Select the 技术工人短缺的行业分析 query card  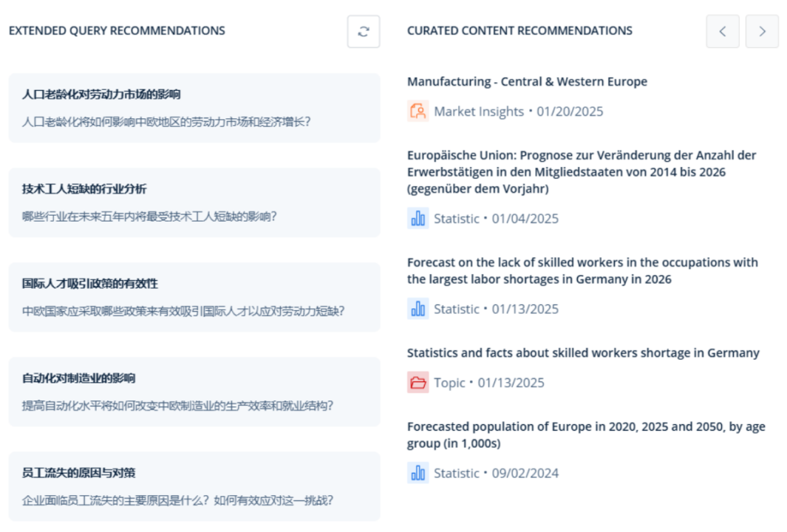(x=194, y=202)
